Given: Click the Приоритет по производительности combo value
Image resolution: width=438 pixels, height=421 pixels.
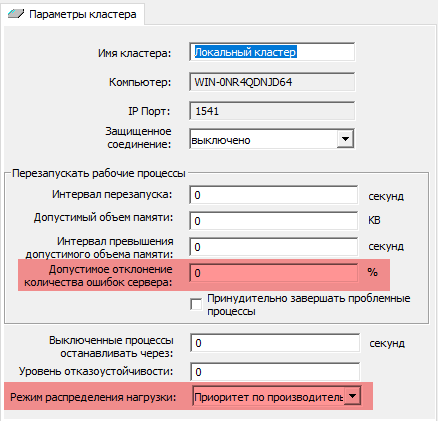Looking at the screenshot, I should click(268, 397).
